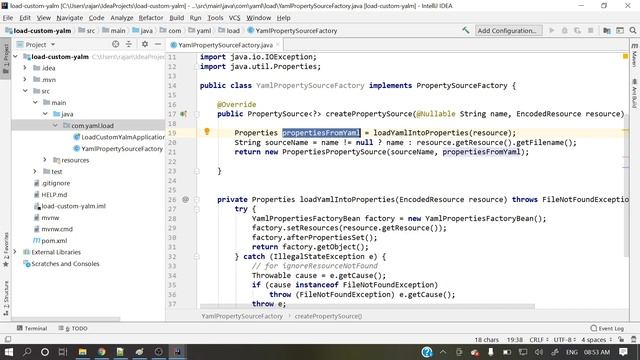The width and height of the screenshot is (640, 360).
Task: Expand the test folder
Action: (35, 171)
